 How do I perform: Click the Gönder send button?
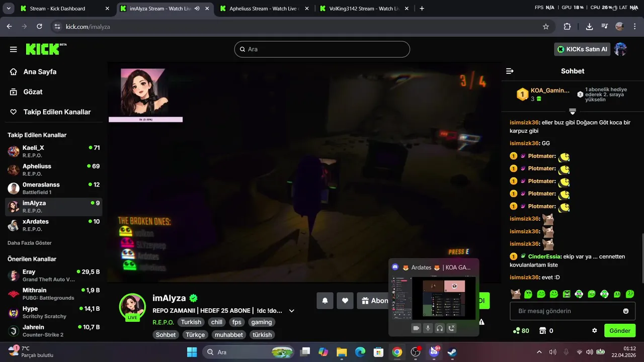pyautogui.click(x=620, y=331)
